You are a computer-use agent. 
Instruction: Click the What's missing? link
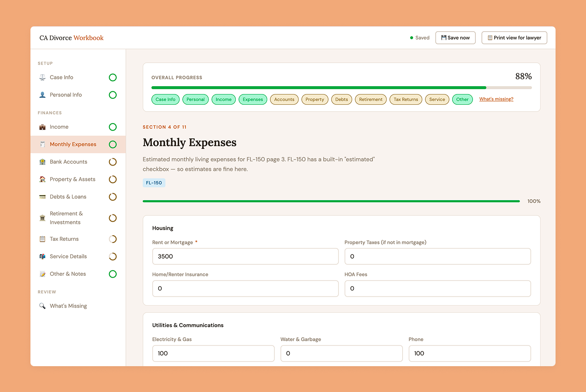496,99
